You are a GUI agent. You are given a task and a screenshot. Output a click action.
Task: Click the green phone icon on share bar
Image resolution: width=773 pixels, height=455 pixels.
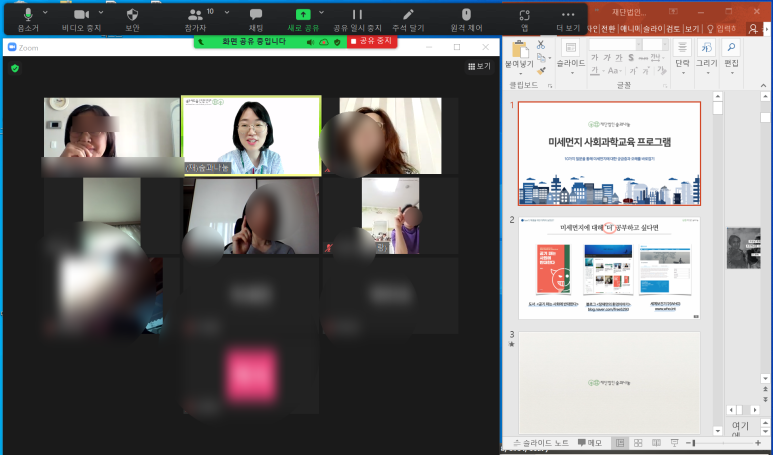(x=201, y=42)
